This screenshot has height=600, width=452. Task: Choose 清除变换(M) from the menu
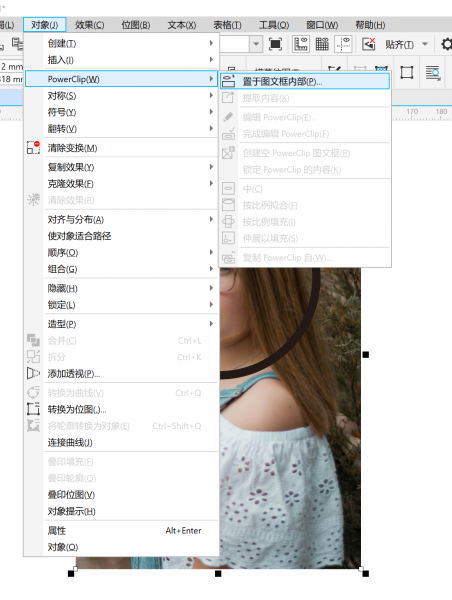click(x=121, y=148)
